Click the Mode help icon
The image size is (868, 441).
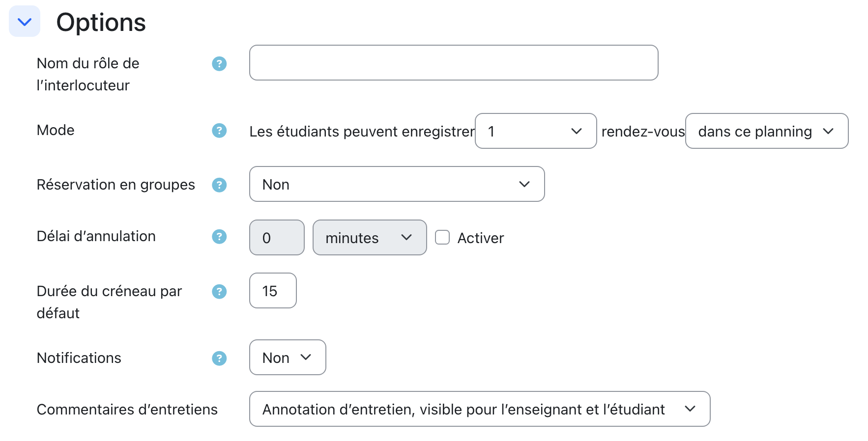pyautogui.click(x=219, y=131)
